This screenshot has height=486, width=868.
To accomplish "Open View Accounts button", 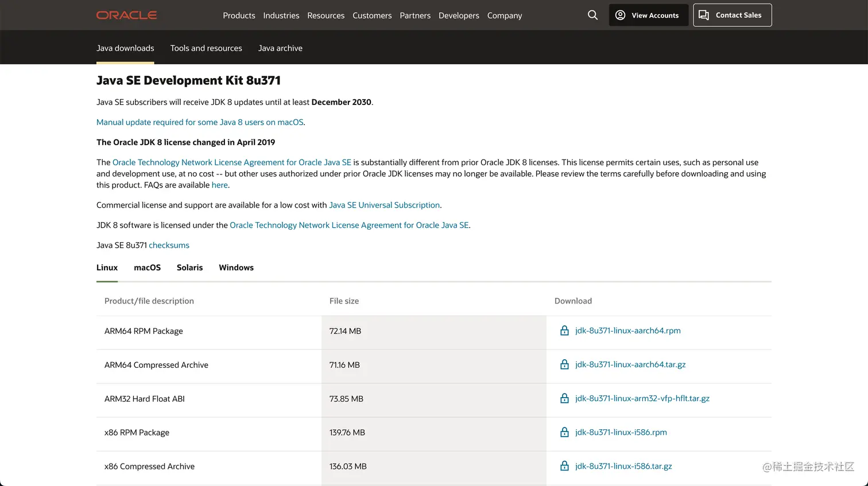I will [648, 15].
